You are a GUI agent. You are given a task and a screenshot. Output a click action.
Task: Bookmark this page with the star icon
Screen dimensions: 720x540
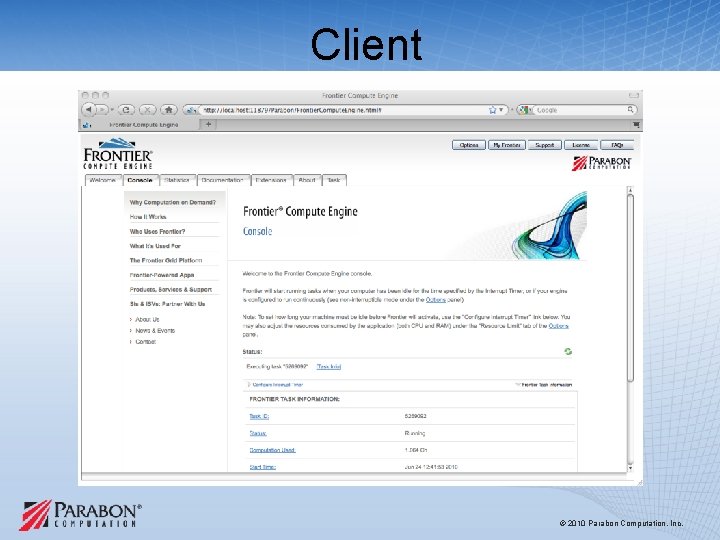pyautogui.click(x=493, y=110)
